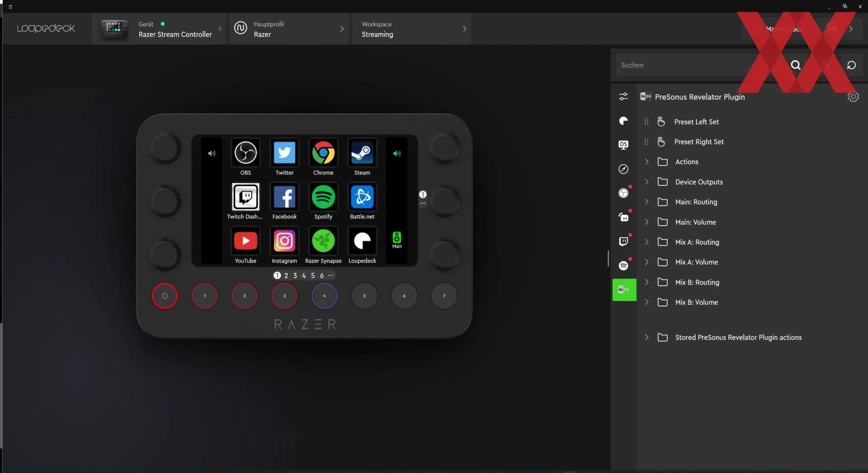Select the Battle.net touch button
The width and height of the screenshot is (868, 473).
[x=362, y=197]
